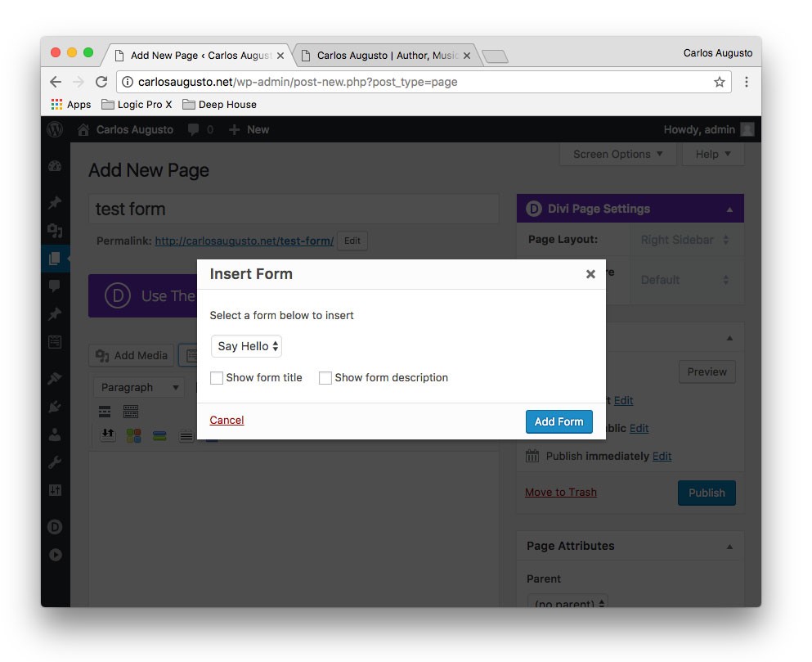Click the WordPress logo in admin bar

point(55,129)
